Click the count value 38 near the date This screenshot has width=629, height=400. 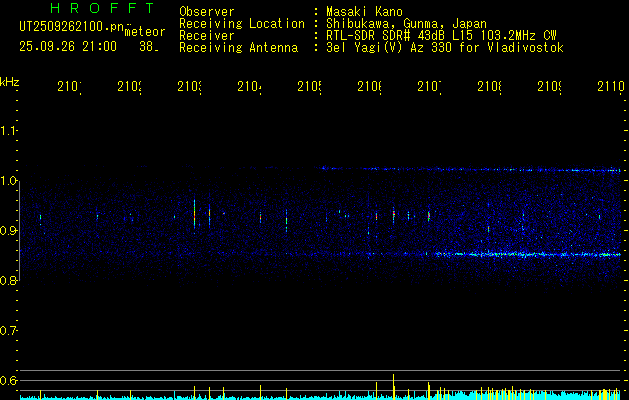pos(148,47)
